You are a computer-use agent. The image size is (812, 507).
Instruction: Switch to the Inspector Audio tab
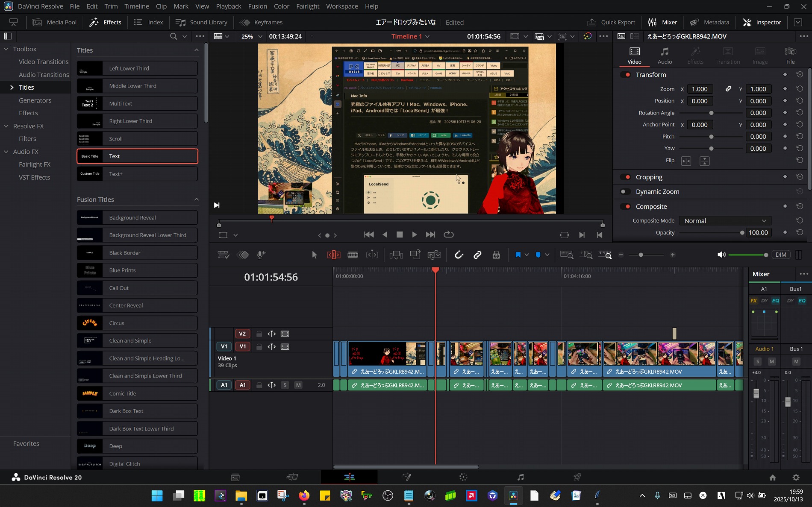pyautogui.click(x=665, y=56)
